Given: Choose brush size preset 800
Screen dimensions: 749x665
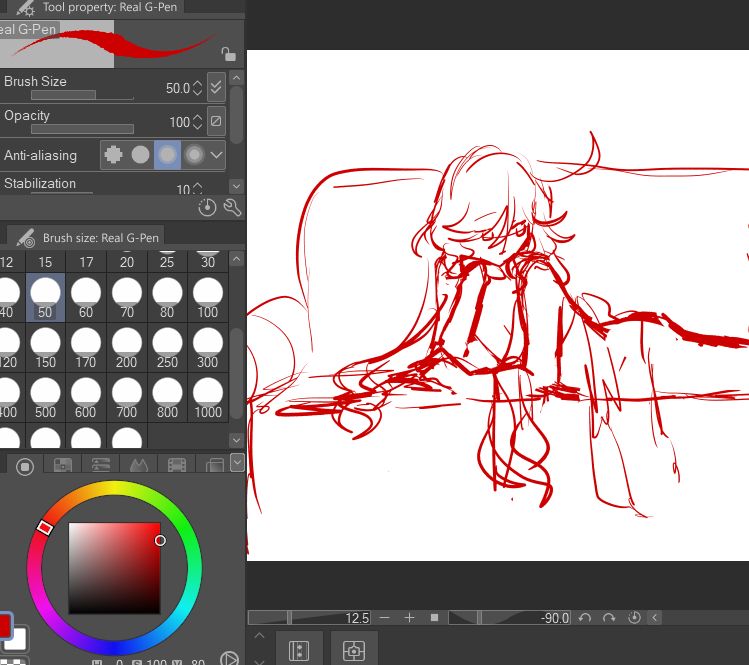Looking at the screenshot, I should tap(167, 398).
